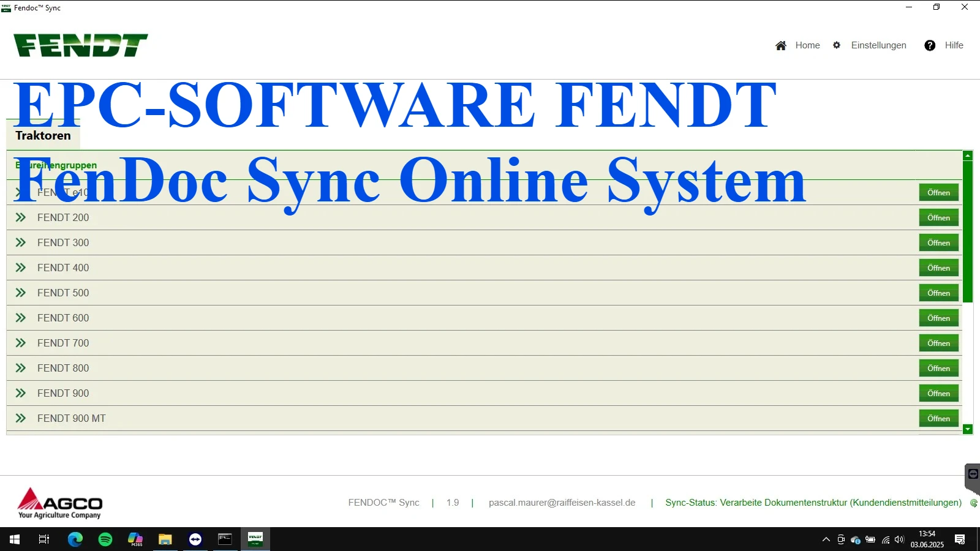The height and width of the screenshot is (551, 980).
Task: Click the FENDOC™ Sync footer label
Action: pyautogui.click(x=383, y=503)
